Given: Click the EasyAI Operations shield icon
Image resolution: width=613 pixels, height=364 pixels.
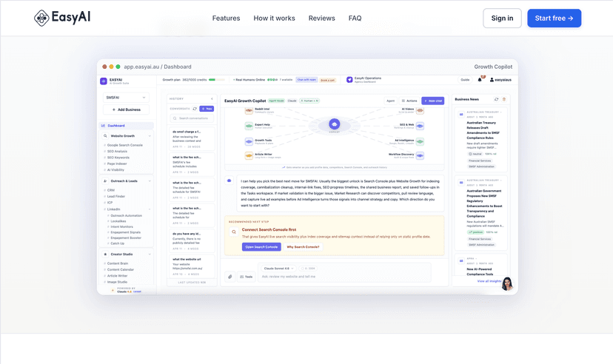Looking at the screenshot, I should pyautogui.click(x=349, y=80).
